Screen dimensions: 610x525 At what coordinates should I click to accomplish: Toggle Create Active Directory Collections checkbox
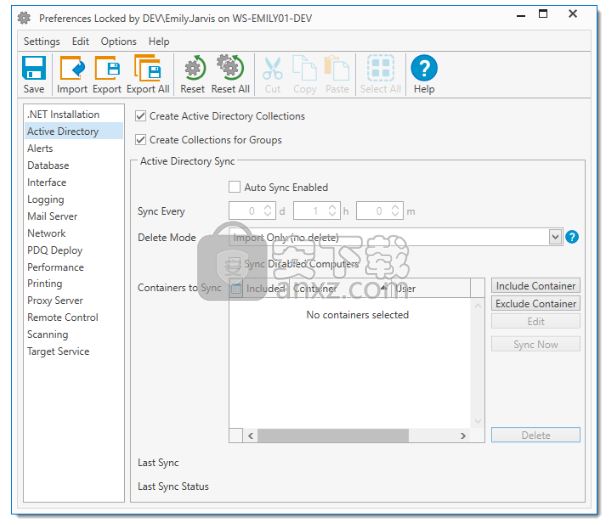click(x=140, y=116)
